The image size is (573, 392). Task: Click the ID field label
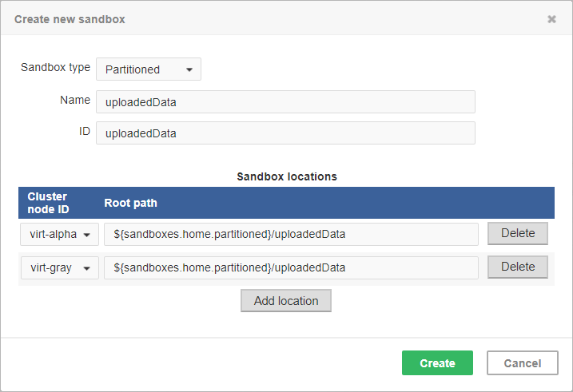tap(84, 132)
